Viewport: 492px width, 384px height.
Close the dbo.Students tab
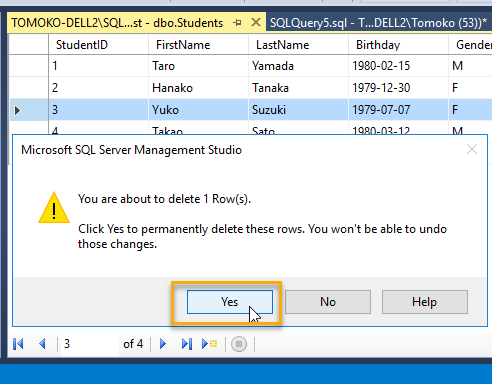point(256,23)
